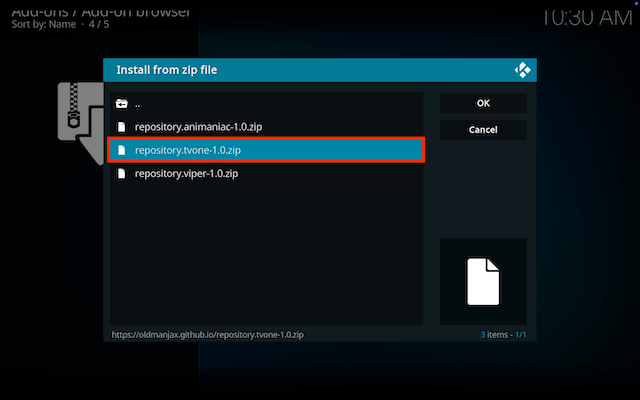Click the 10:30 AM clock
This screenshot has width=640, height=400.
coord(587,17)
